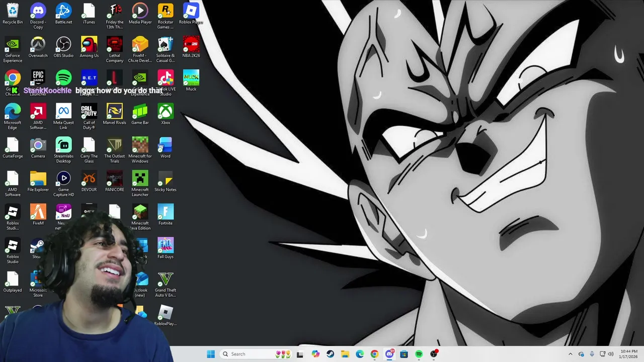Select the Lethal Company desktop shortcut

click(x=115, y=50)
